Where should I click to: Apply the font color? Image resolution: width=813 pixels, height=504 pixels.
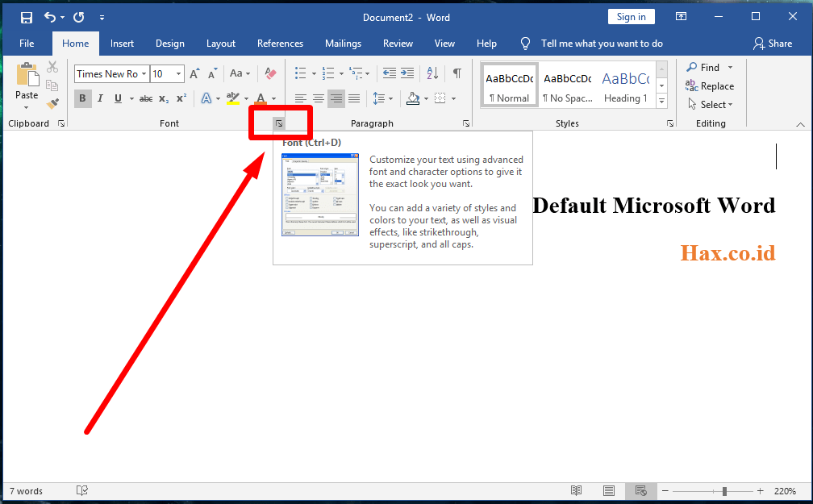261,98
